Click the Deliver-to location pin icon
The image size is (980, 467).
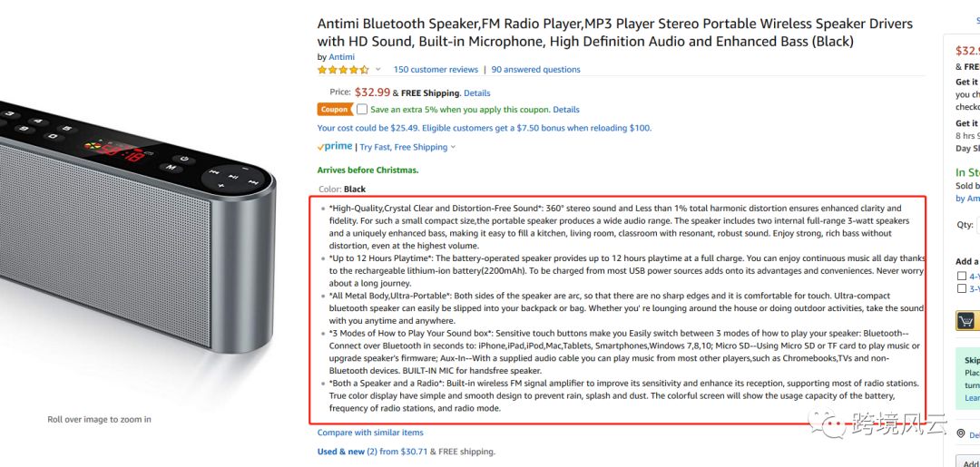coord(961,434)
